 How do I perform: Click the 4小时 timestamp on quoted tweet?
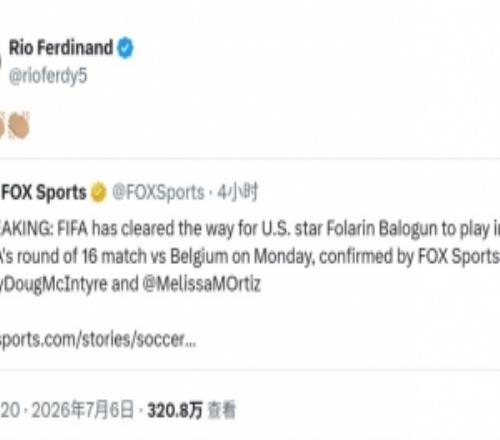237,192
